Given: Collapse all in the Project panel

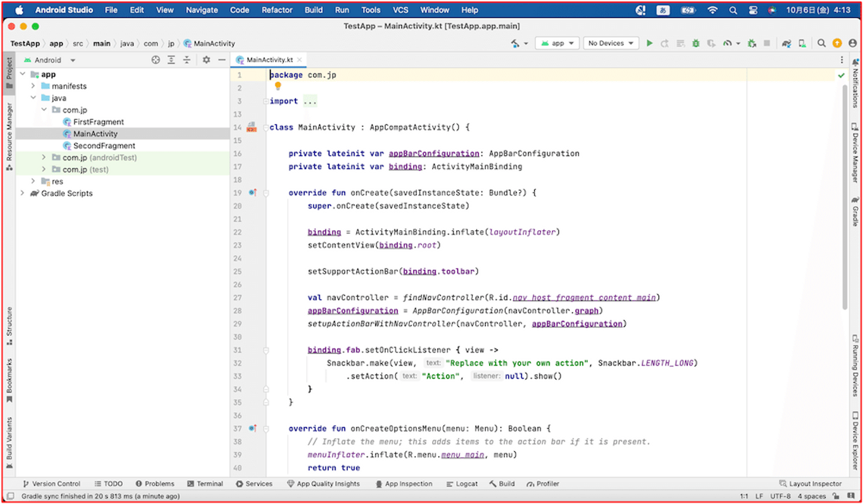Looking at the screenshot, I should pos(187,60).
